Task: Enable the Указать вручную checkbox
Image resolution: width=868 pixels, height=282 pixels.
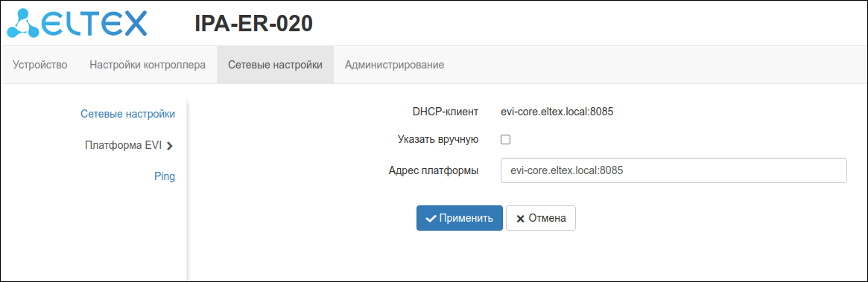Action: [x=505, y=140]
